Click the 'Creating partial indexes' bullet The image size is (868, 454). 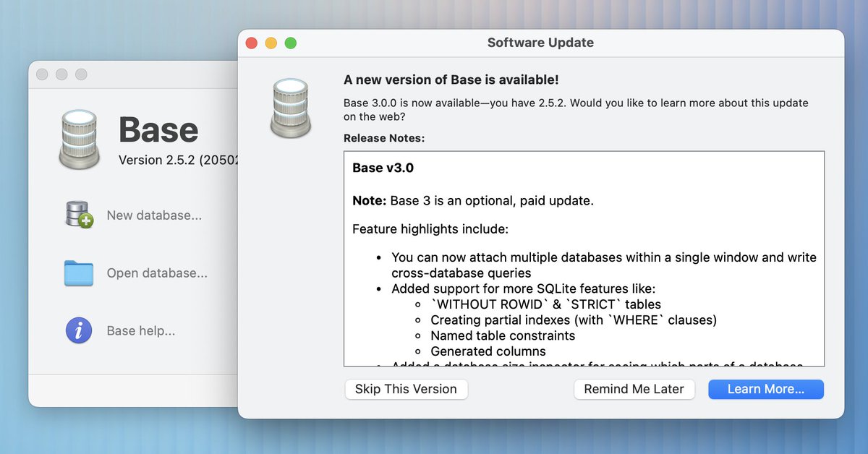(x=574, y=320)
